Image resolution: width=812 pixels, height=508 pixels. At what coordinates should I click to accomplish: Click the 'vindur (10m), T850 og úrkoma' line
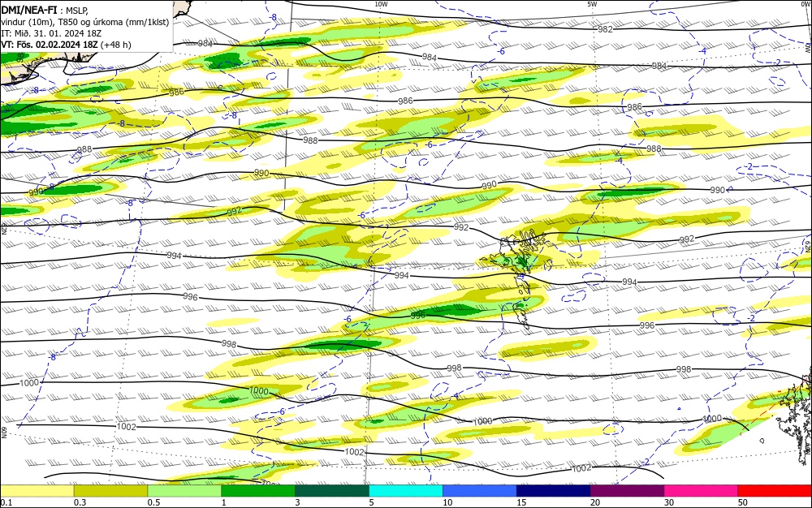pos(85,22)
